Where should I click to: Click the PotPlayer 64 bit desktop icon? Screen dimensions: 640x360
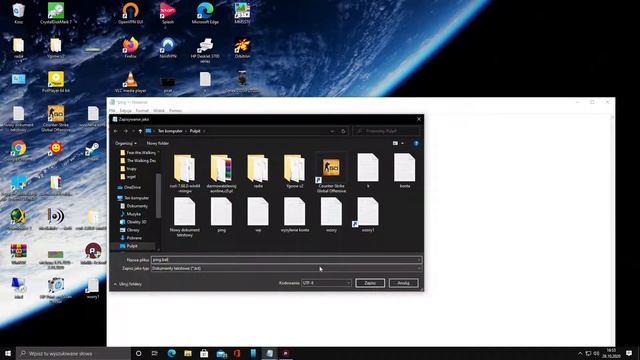coord(56,82)
